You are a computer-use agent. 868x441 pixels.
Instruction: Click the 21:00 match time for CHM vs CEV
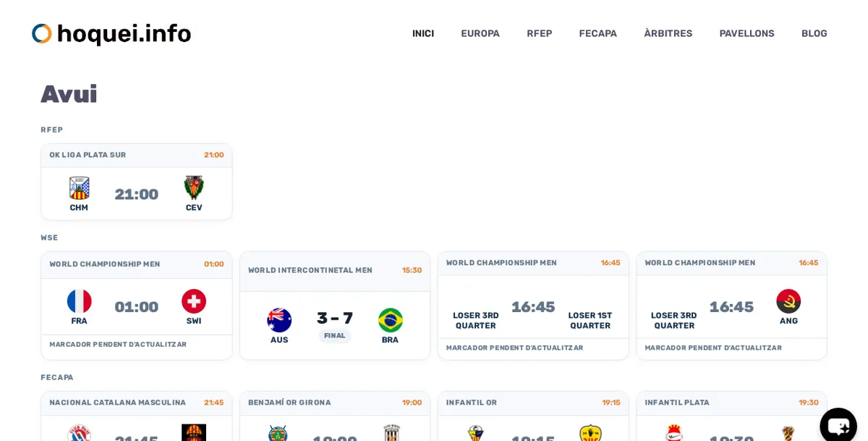tap(137, 194)
